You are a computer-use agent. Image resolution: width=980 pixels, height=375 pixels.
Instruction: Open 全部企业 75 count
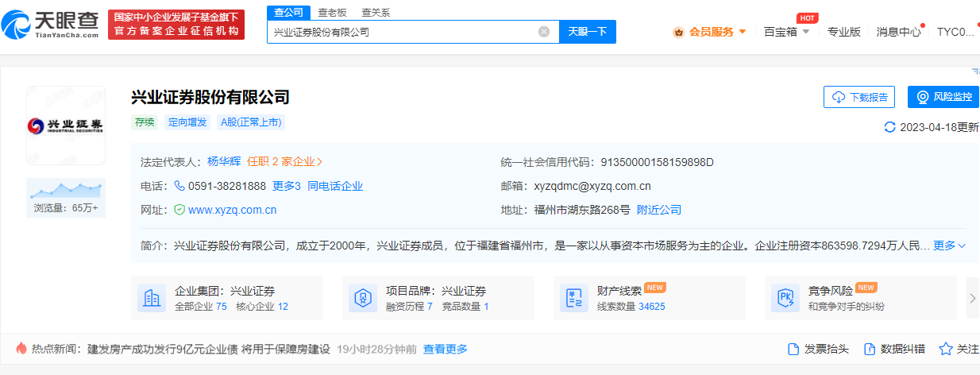[201, 306]
